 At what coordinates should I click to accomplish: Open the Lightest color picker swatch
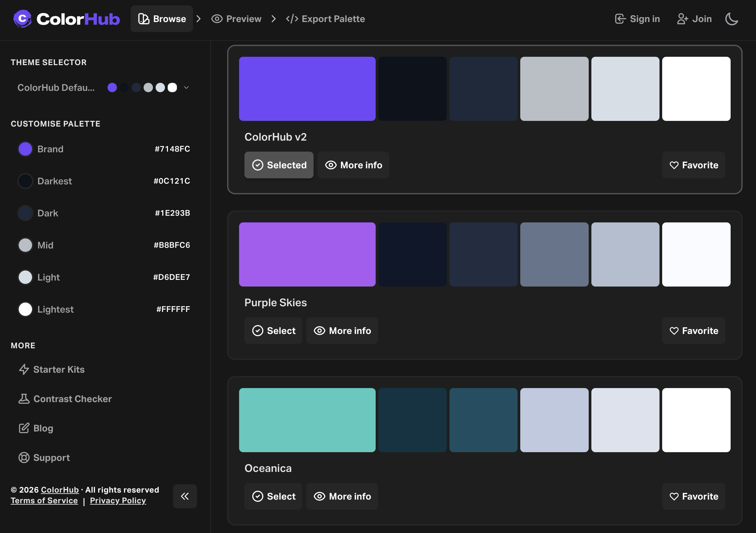click(x=25, y=309)
